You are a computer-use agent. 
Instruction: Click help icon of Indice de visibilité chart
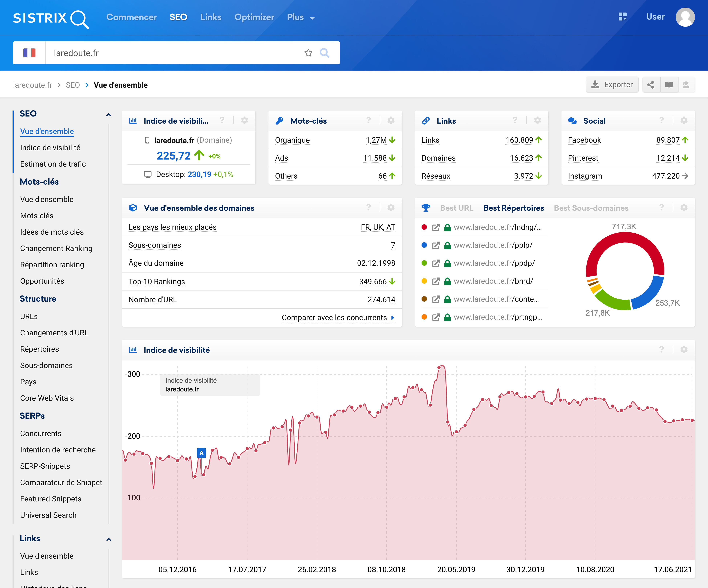(662, 349)
